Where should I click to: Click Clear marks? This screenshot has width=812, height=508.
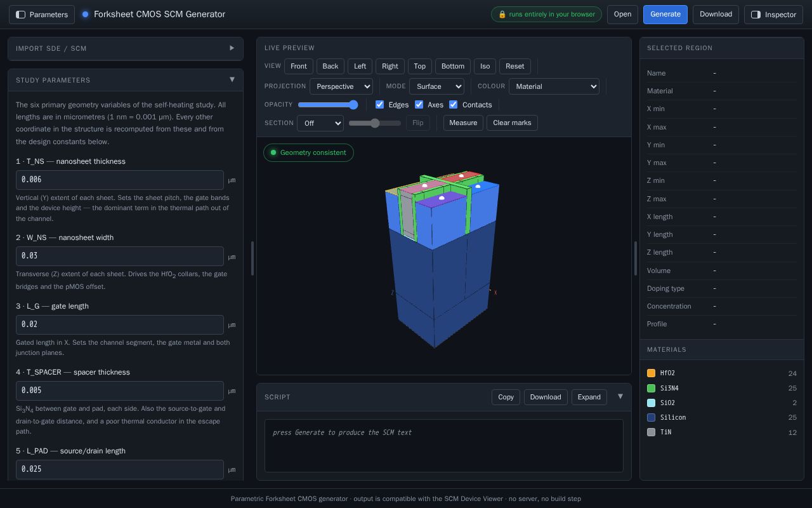click(512, 123)
